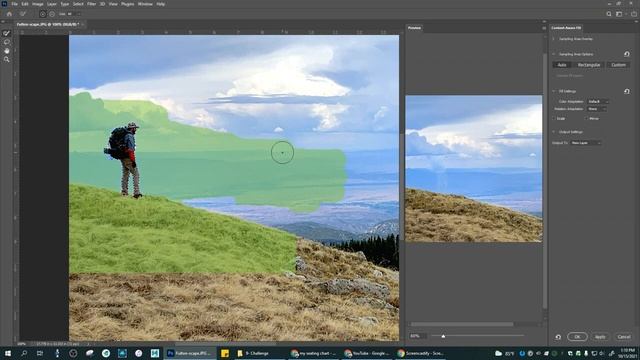Click the taskbar clock
This screenshot has width=640, height=360.
(628, 353)
